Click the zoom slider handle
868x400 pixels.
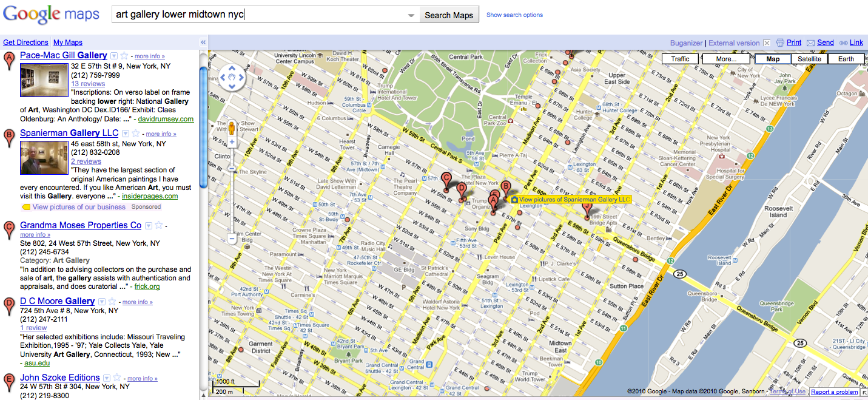(232, 169)
